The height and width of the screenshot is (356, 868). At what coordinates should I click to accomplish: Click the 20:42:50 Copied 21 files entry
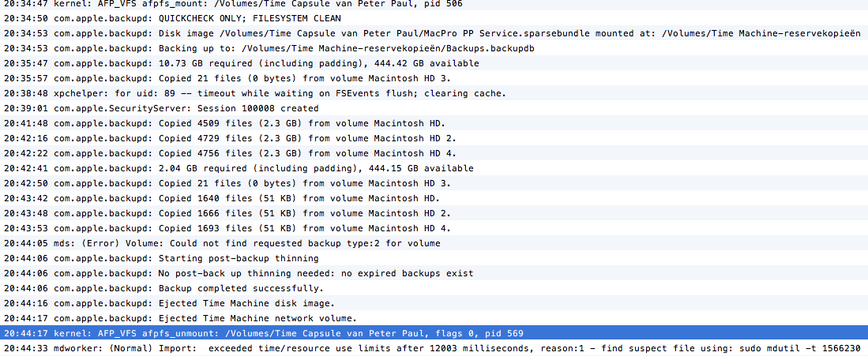pos(434,182)
